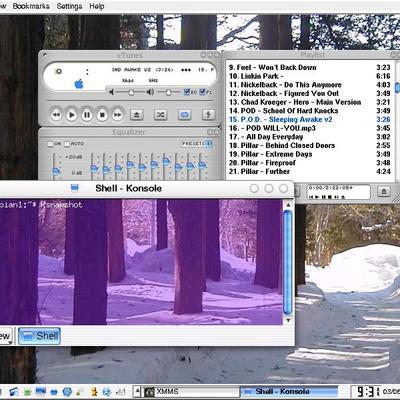
Task: Click the muted speaker icon in xTunes
Action: (x=111, y=92)
